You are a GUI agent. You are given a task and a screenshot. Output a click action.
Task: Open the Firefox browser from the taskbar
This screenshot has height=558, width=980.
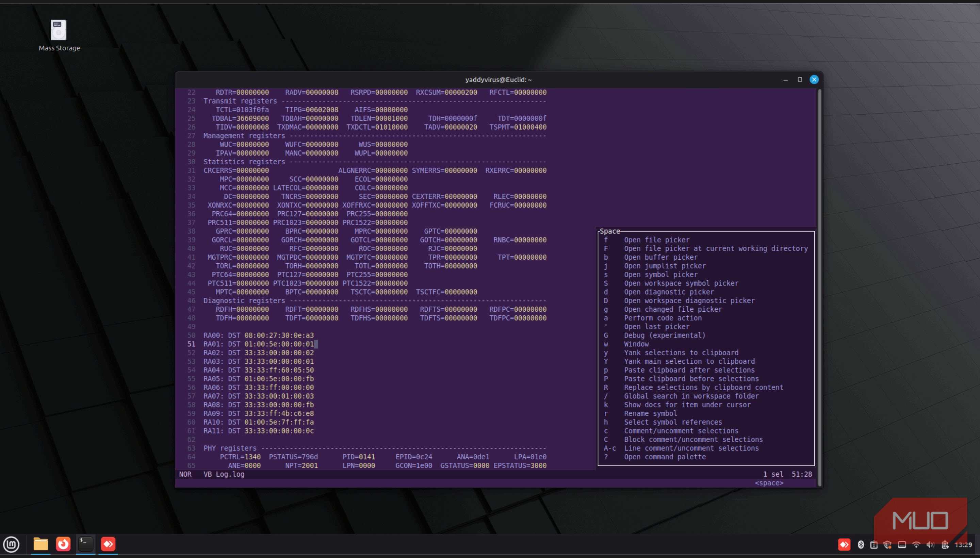tap(63, 544)
